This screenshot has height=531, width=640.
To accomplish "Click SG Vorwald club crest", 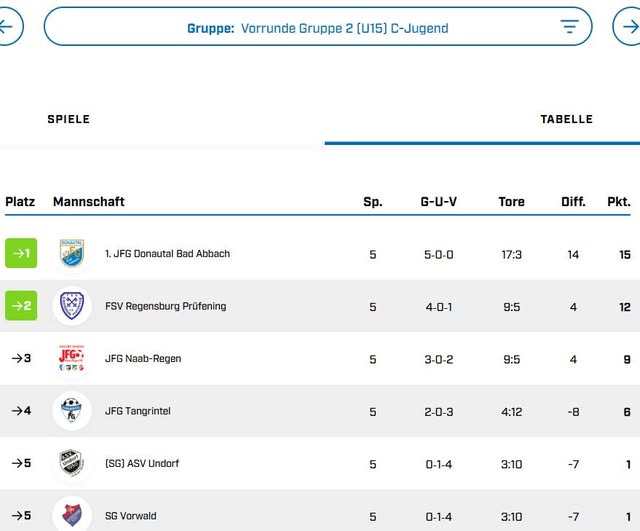I will click(x=72, y=515).
